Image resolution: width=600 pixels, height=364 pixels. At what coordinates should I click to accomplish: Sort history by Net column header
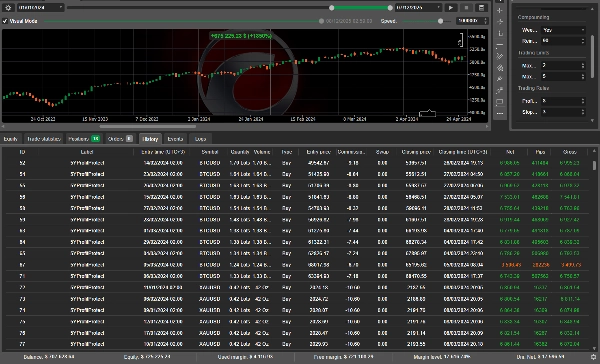(510, 152)
